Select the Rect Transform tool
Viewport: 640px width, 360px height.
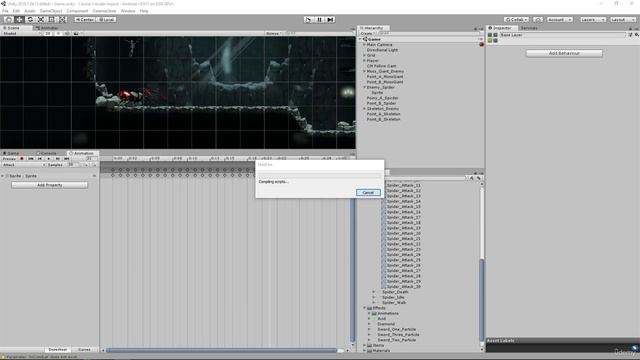(x=51, y=19)
